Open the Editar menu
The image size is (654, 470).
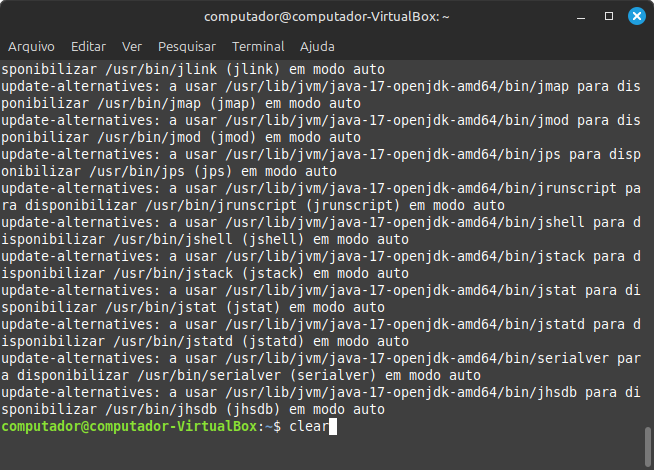click(x=88, y=47)
